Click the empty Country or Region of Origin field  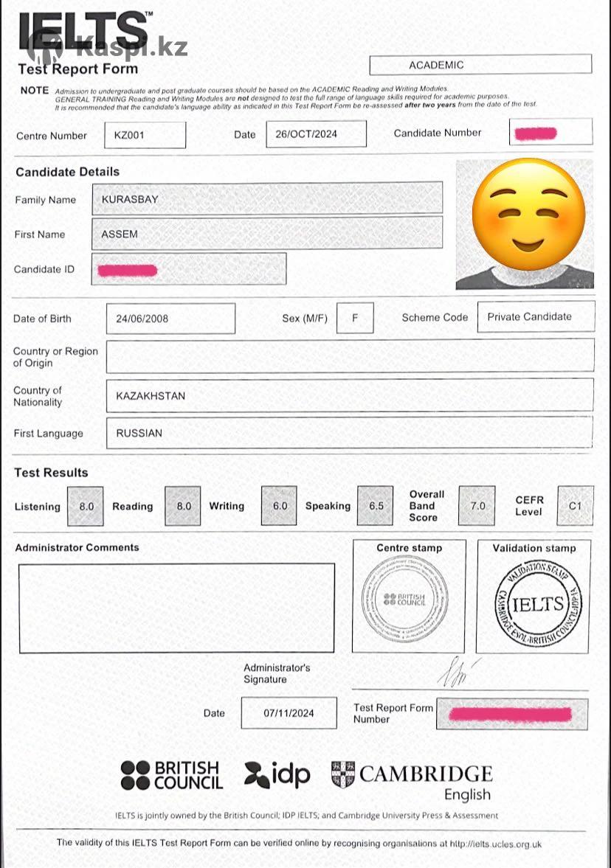pos(350,356)
